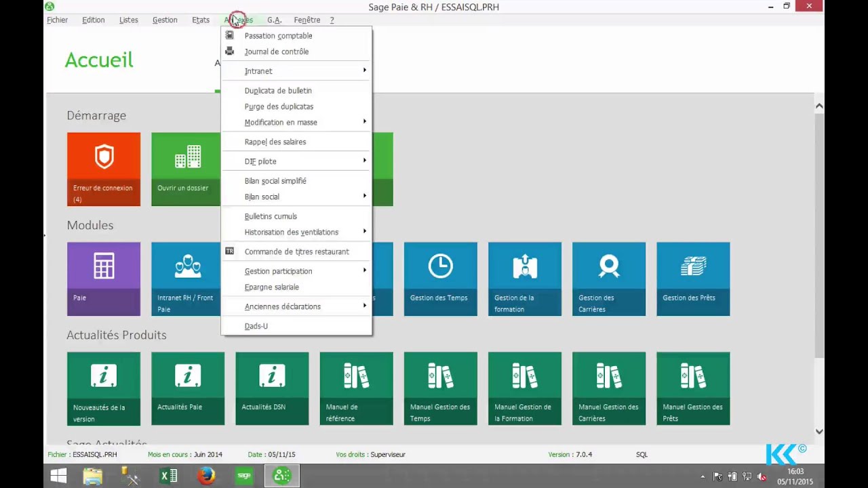
Task: Expand the Intranet submenu
Action: click(297, 71)
